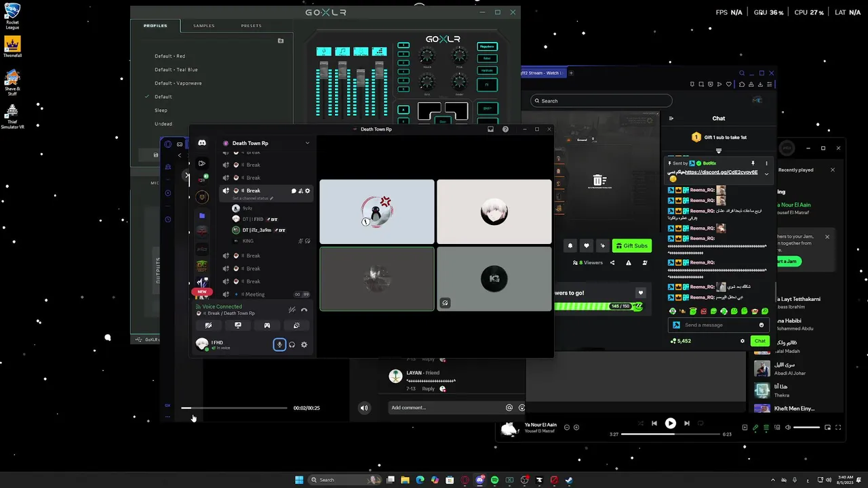
Task: Report Kick stream warning triangle icon
Action: point(629,263)
